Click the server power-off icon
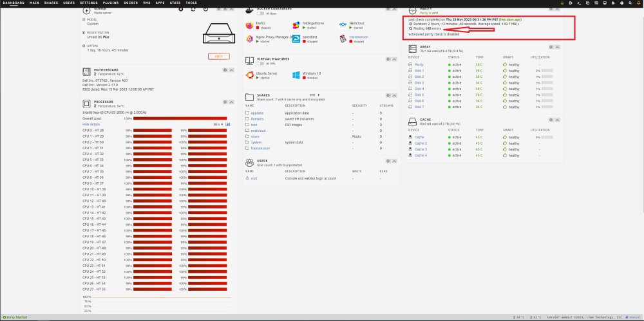644x321 pixels. point(205,9)
